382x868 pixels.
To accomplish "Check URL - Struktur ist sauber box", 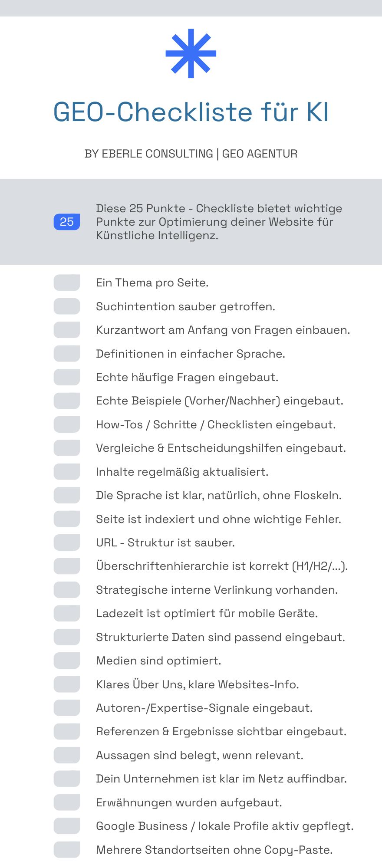I will tap(67, 542).
